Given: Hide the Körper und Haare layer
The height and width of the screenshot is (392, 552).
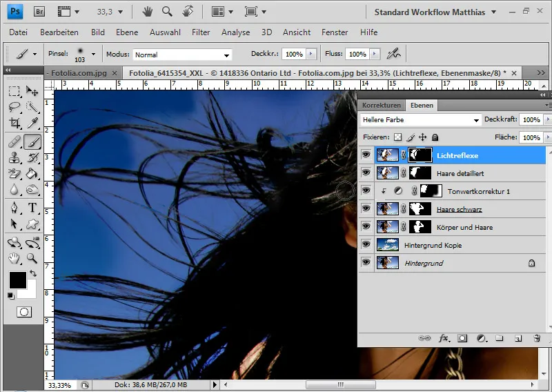Looking at the screenshot, I should [x=366, y=226].
